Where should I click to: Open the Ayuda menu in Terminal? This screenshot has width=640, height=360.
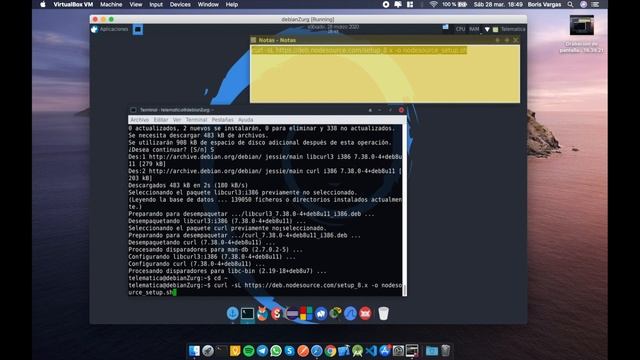pos(245,120)
